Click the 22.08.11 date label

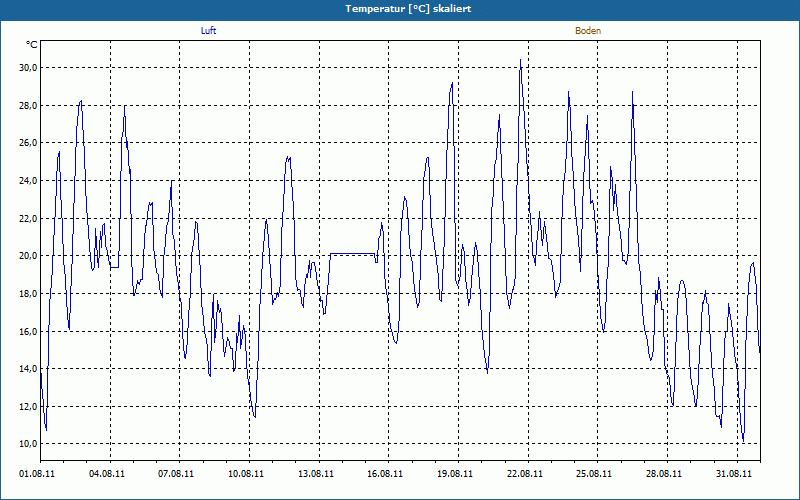[x=524, y=474]
